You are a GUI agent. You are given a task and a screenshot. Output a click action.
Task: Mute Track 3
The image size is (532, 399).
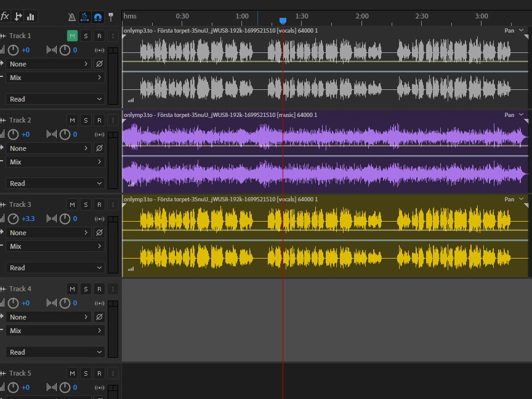(x=72, y=204)
